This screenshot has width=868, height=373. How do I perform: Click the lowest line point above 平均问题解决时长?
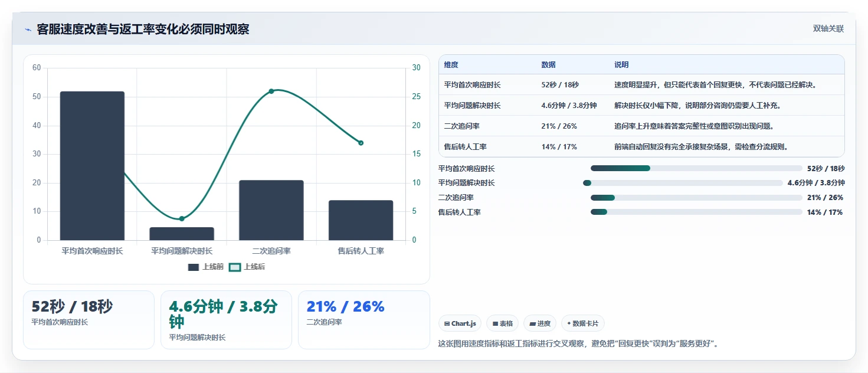[182, 219]
